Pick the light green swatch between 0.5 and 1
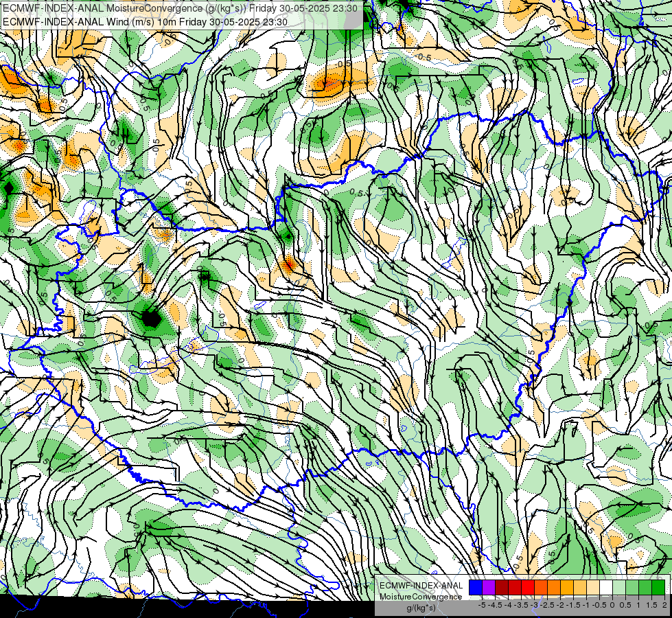The image size is (672, 618). pos(632,587)
